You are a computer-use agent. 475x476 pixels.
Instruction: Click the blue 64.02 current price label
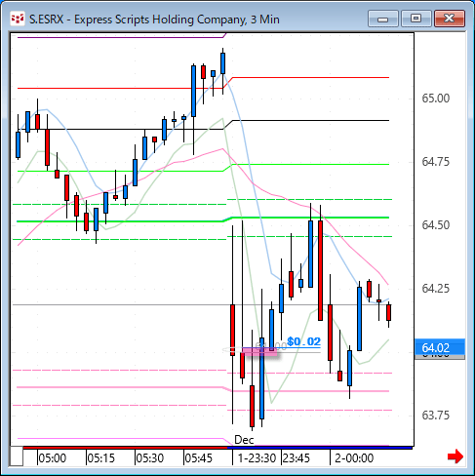440,347
